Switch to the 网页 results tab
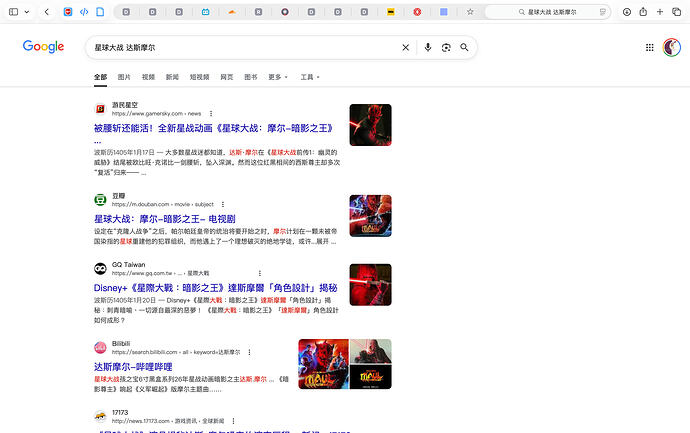Image resolution: width=690 pixels, height=433 pixels. point(227,77)
